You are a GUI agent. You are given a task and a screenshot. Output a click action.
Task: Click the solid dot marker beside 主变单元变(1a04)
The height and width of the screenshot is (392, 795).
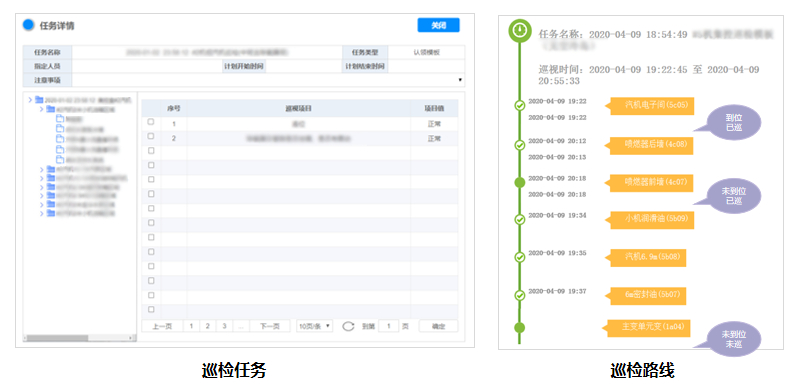(x=520, y=328)
